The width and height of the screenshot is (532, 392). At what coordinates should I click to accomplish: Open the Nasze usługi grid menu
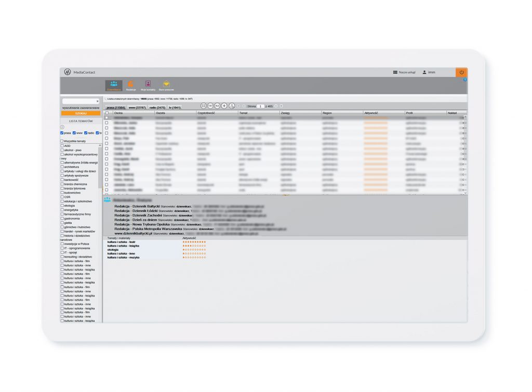point(404,72)
